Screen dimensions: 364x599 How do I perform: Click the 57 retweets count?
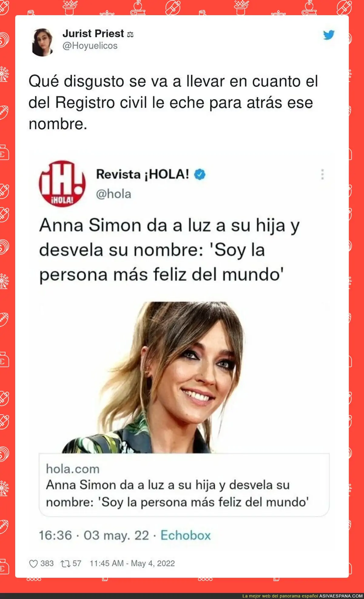tap(77, 564)
